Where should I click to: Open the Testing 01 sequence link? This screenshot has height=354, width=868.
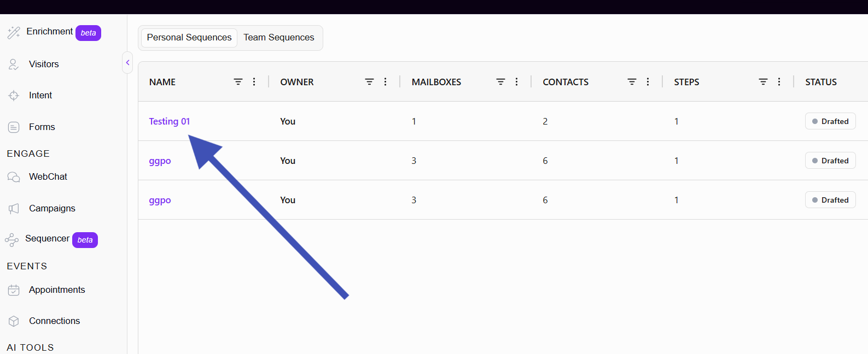point(170,121)
